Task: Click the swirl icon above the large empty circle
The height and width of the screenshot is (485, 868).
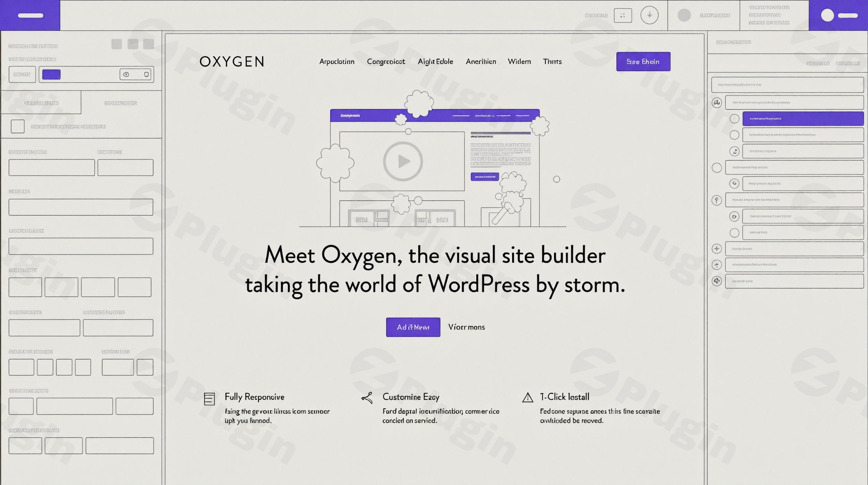Action: tap(734, 151)
